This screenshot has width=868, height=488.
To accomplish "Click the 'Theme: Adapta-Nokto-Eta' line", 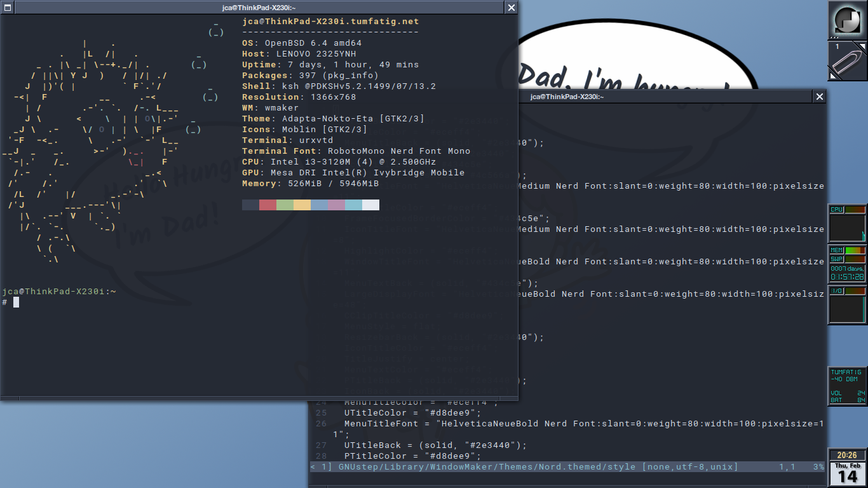I will tap(333, 119).
